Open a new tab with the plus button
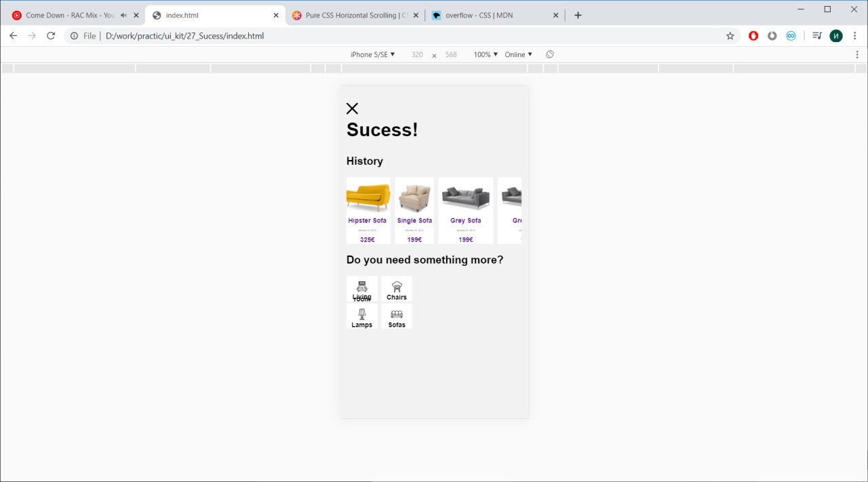868x482 pixels. coord(578,15)
